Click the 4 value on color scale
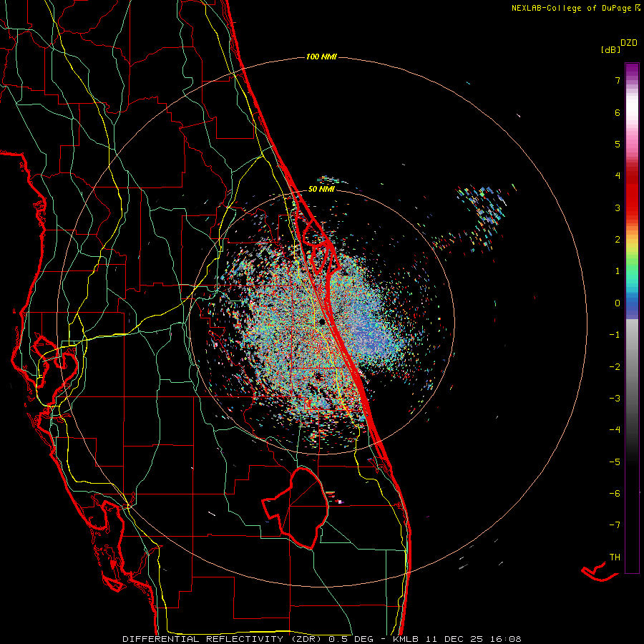 pyautogui.click(x=618, y=176)
